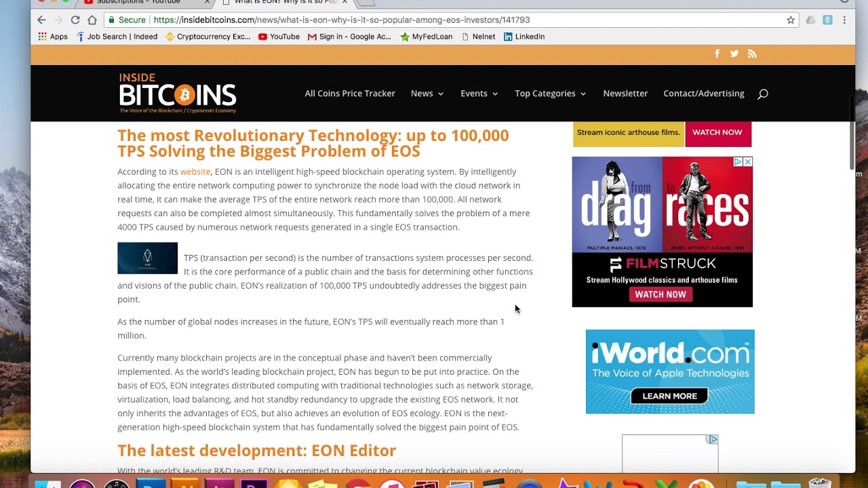Expand the Events menu
Screen dimensions: 868x488
(479, 94)
